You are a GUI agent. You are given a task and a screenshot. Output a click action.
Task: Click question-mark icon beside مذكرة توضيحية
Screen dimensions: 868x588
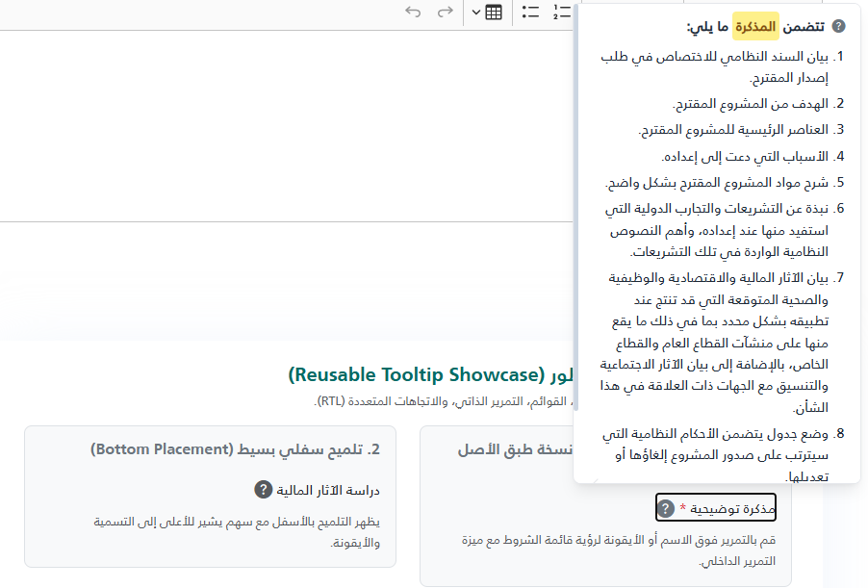[x=665, y=508]
